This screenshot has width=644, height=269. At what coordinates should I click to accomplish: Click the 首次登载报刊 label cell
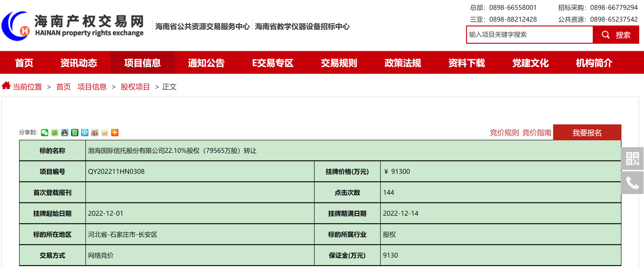tap(52, 192)
